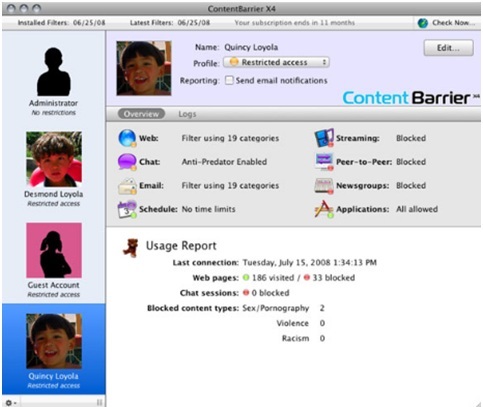Click the Filter using 19 categories Web text
Viewport: 483px width, 407px height.
coord(230,138)
